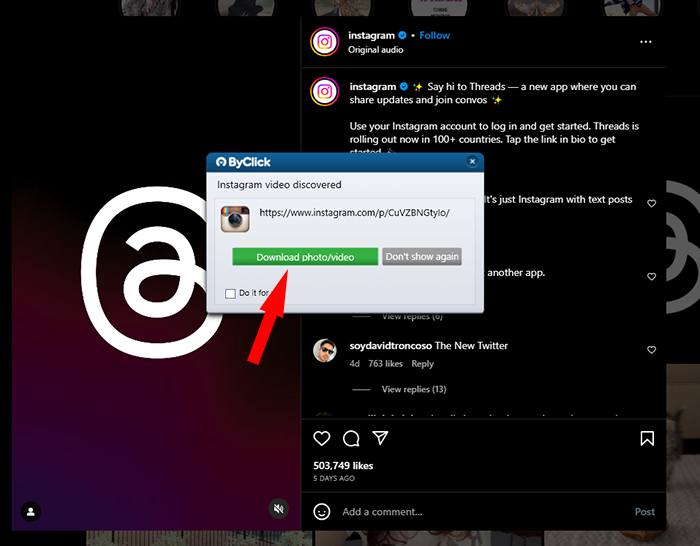
Task: Click the instagram username in the header
Action: [371, 35]
